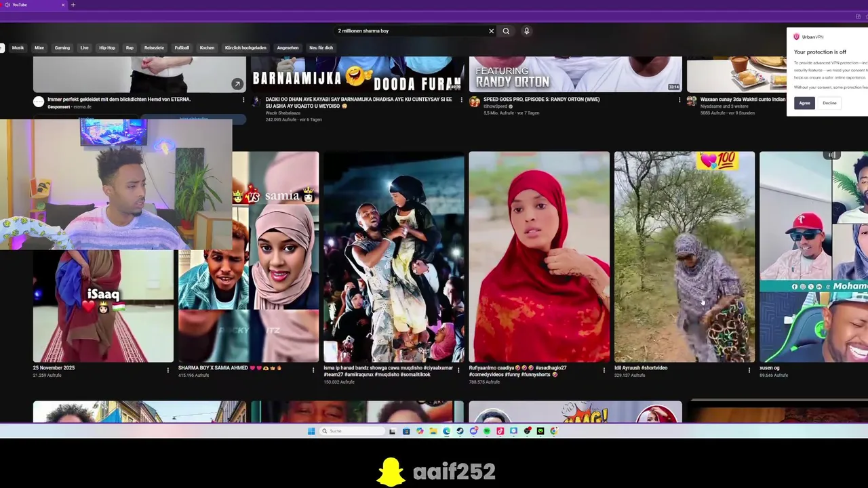The image size is (868, 488).
Task: Open three-dot menu for Idil Ayruush short
Action: (x=749, y=370)
